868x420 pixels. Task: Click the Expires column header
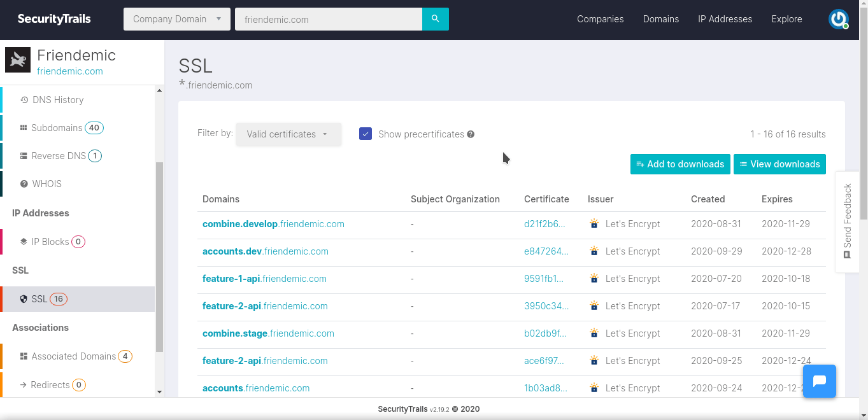[777, 199]
